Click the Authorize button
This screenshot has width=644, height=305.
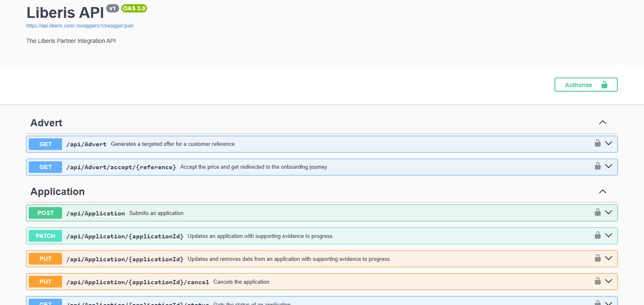point(586,85)
